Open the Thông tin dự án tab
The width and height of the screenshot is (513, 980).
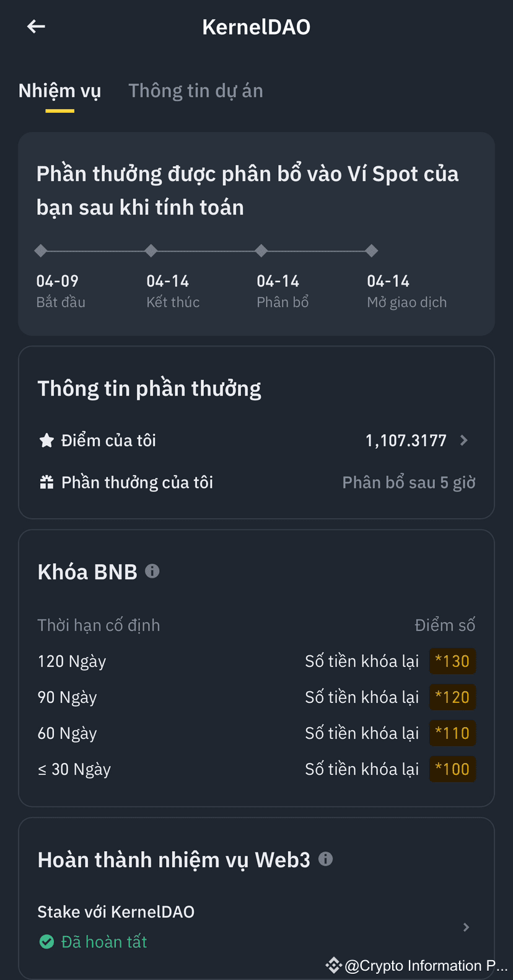click(x=196, y=91)
